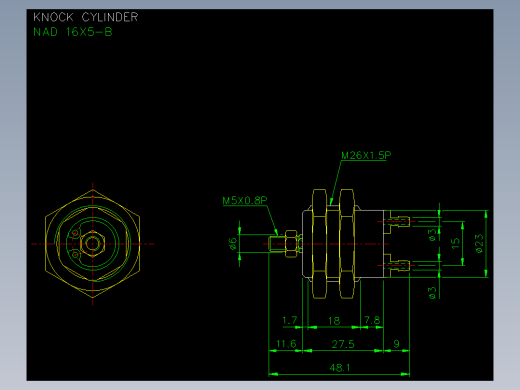520x390 pixels.
Task: Click the KNOCK CYLINDER title text
Action: click(x=86, y=17)
